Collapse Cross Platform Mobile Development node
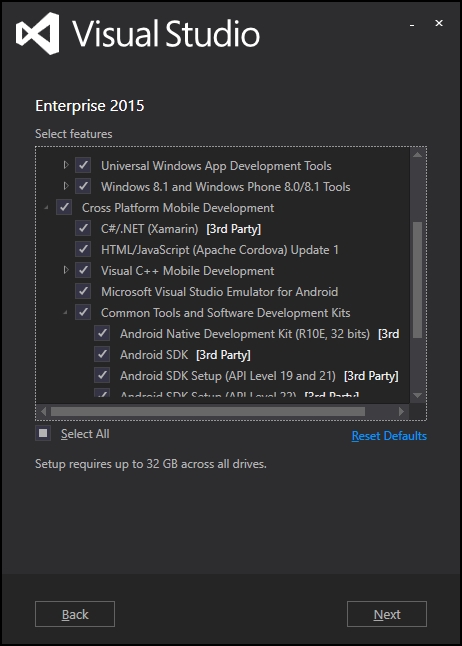 47,208
